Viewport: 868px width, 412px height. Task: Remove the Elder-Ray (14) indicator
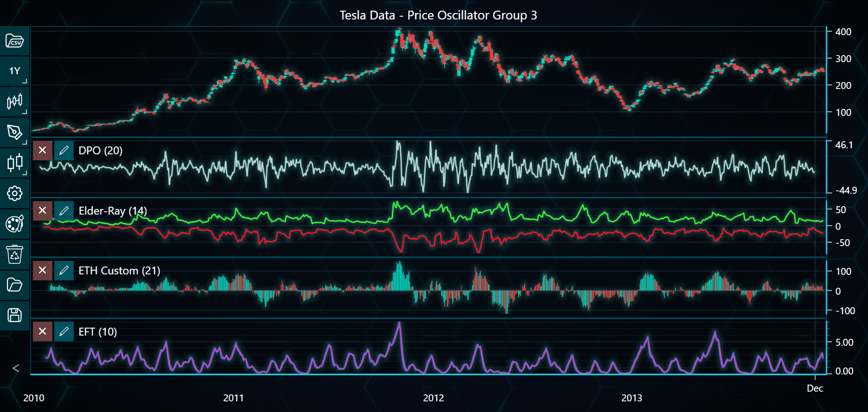(42, 210)
